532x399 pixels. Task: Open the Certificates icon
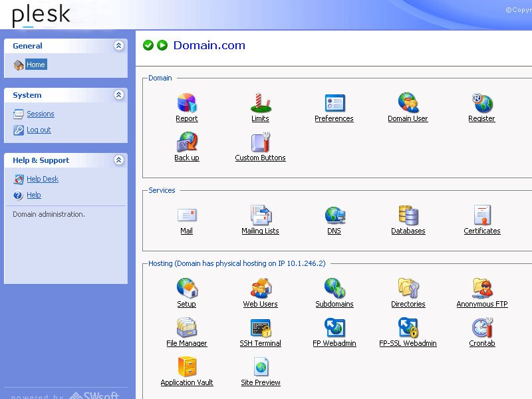click(482, 215)
